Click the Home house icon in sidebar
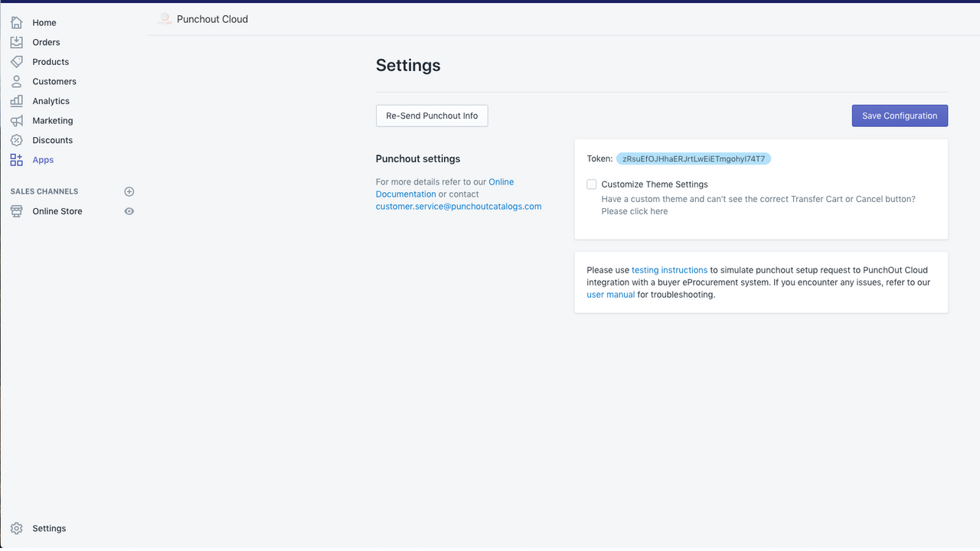The height and width of the screenshot is (551, 980). 17,22
